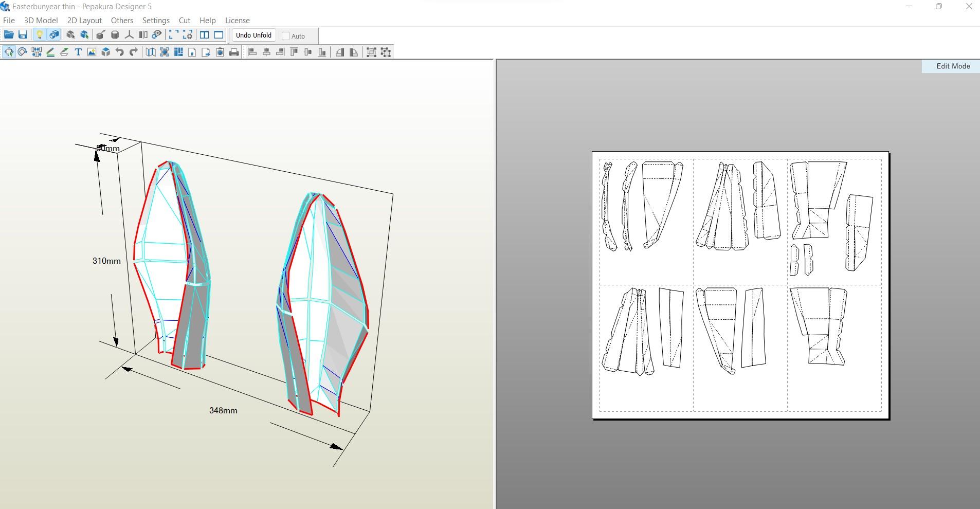Click the gray cylinder icon
The width and height of the screenshot is (980, 509).
pos(115,35)
